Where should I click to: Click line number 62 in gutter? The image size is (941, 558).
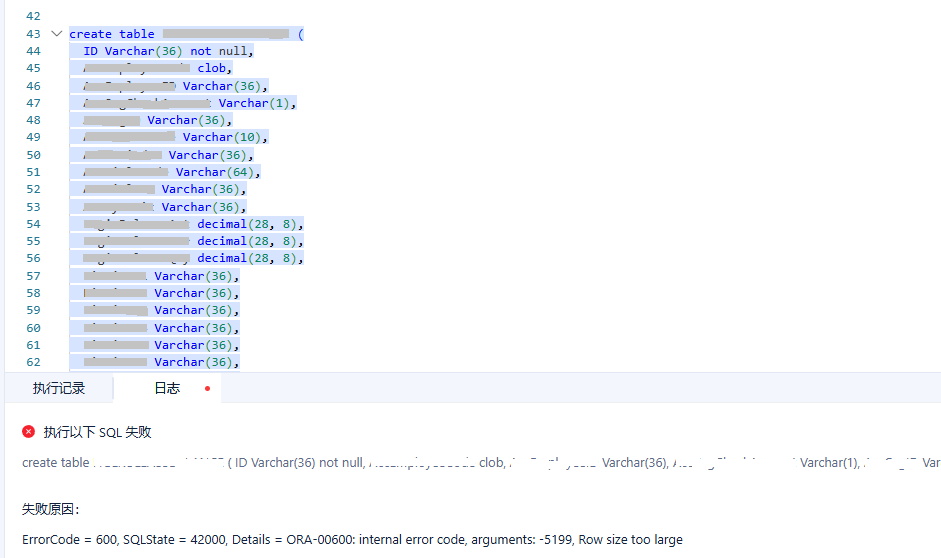33,362
